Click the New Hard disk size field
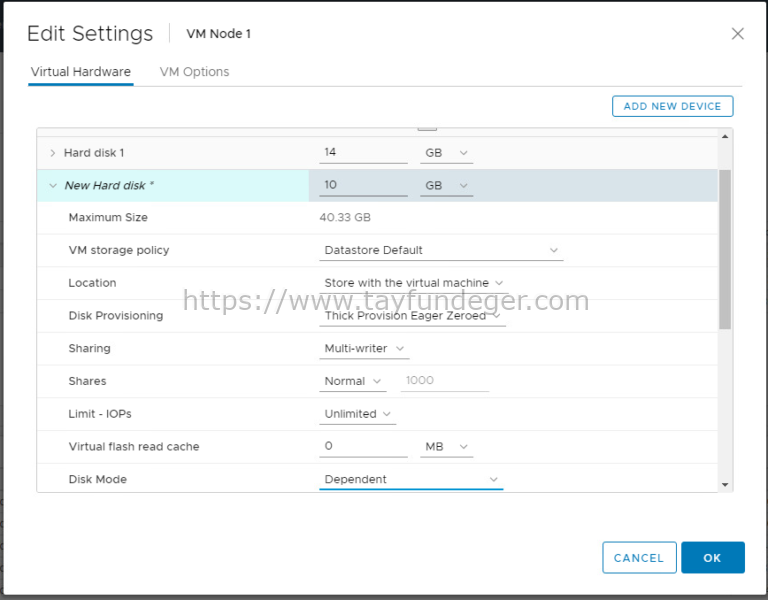768x600 pixels. click(363, 186)
